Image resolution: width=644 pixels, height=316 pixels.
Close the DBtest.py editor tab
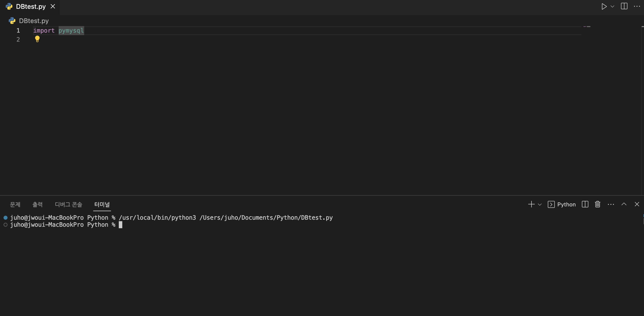pyautogui.click(x=53, y=7)
